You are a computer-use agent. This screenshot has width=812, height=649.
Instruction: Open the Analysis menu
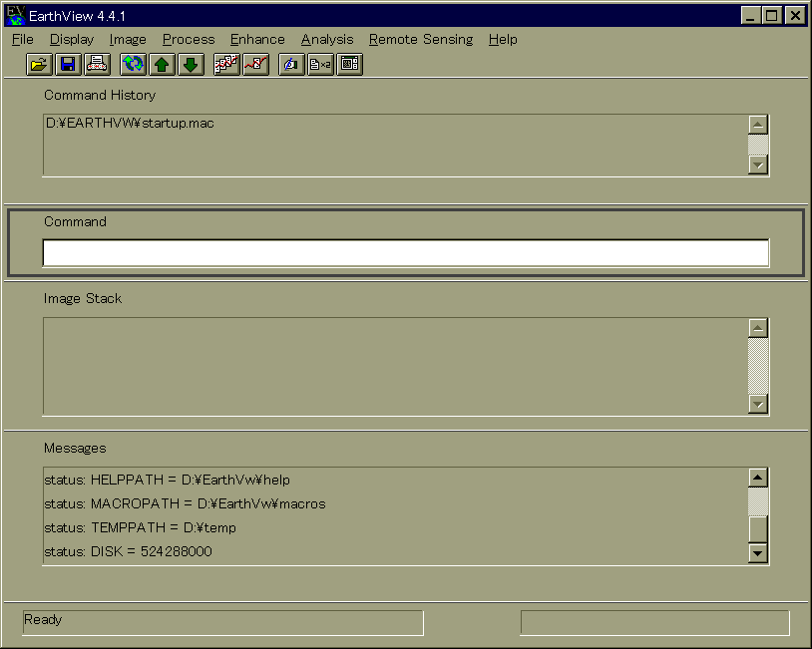pos(327,39)
